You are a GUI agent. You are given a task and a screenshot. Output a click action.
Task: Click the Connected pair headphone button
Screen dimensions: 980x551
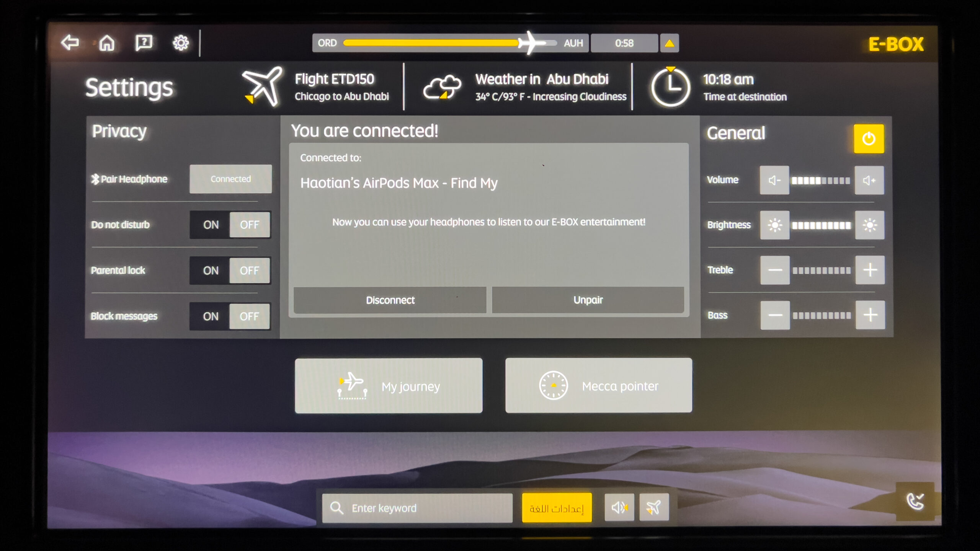pyautogui.click(x=230, y=179)
